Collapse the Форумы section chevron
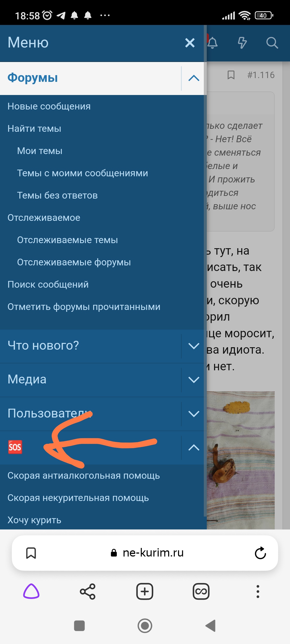The image size is (290, 644). (x=194, y=78)
